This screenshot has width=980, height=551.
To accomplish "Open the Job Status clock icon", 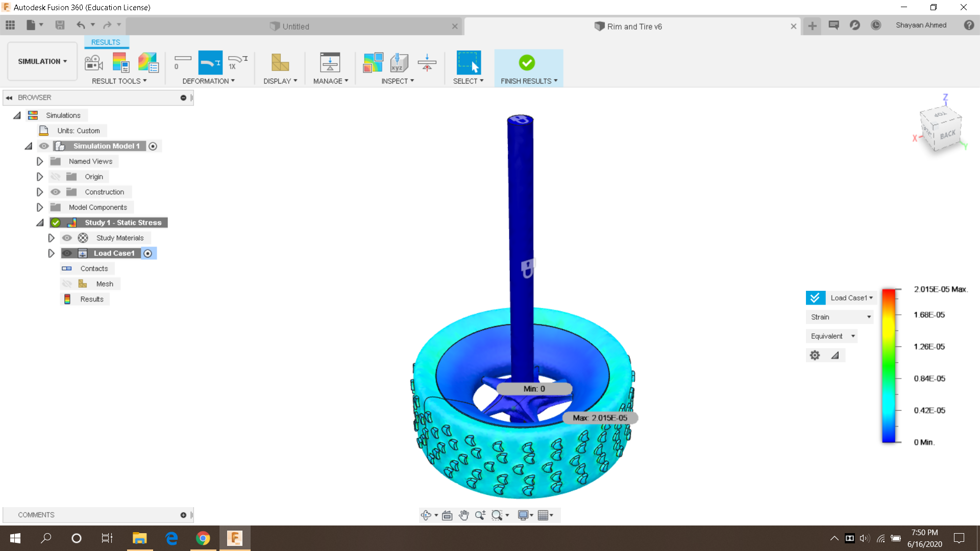I will [x=876, y=26].
